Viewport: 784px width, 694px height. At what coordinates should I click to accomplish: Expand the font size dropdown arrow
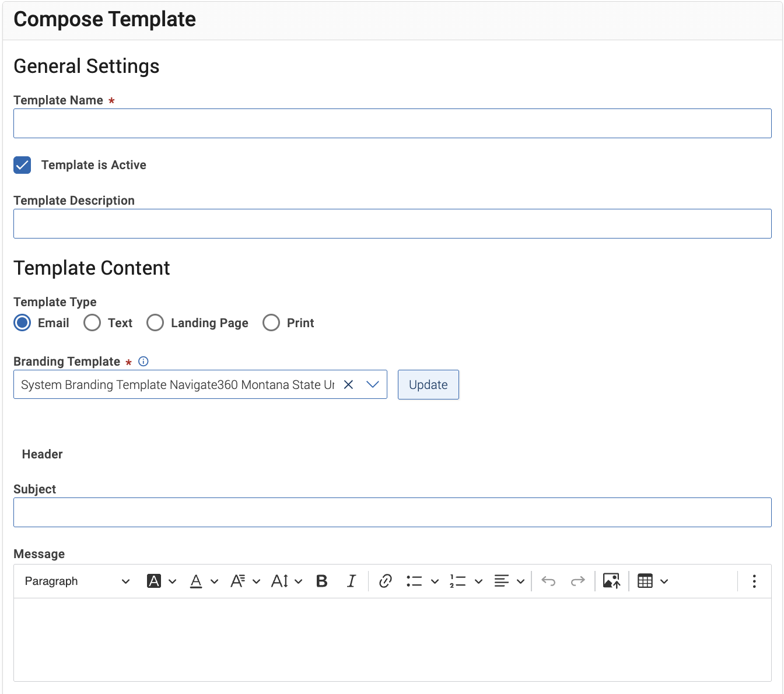point(298,581)
